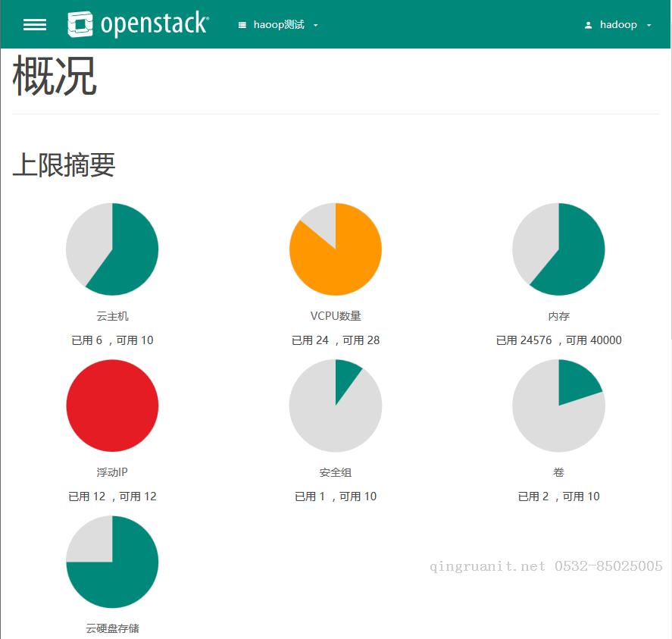Click the OpenStack logo

[x=138, y=24]
